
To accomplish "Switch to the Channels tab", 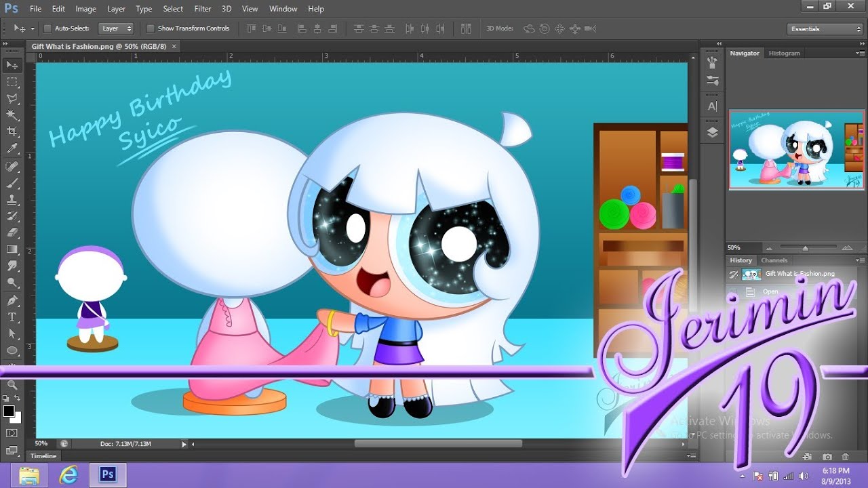I will point(774,260).
